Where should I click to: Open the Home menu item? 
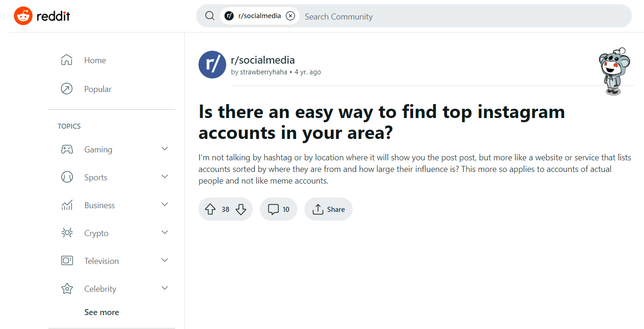[95, 60]
